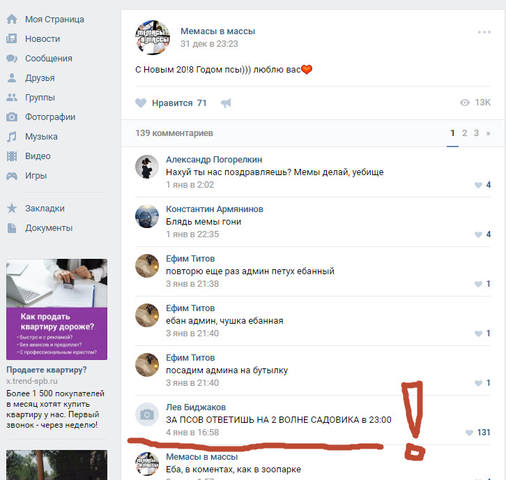The height and width of the screenshot is (480, 506).
Task: Open Лев Биджаков's profile link
Action: 196,407
